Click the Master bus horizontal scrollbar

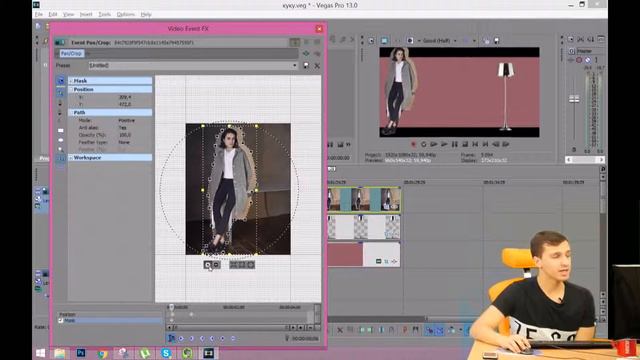click(585, 160)
